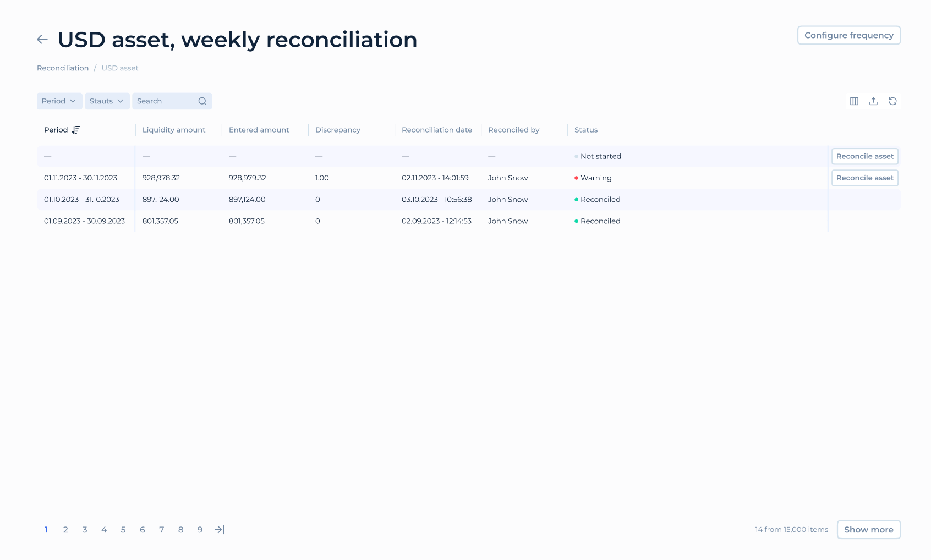931x560 pixels.
Task: Select the USD asset breadcrumb
Action: (x=120, y=68)
